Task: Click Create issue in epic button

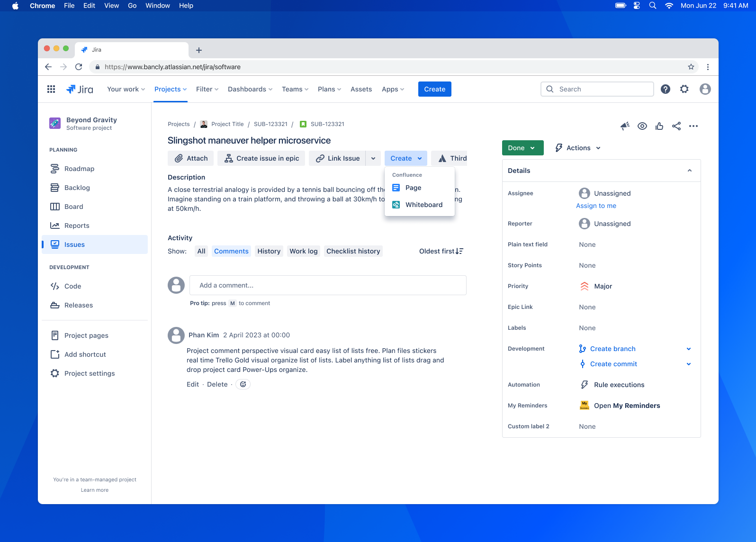Action: click(261, 158)
